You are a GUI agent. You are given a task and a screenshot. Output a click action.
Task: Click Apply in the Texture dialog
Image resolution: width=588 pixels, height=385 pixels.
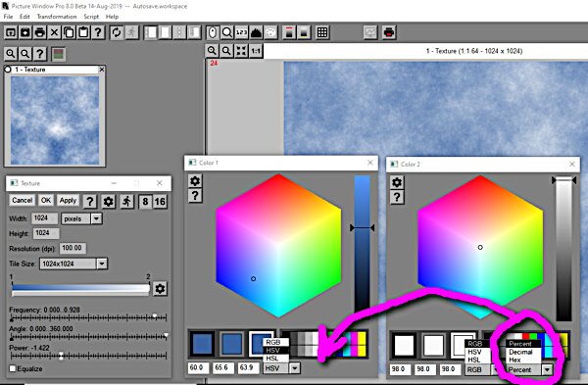[x=68, y=200]
